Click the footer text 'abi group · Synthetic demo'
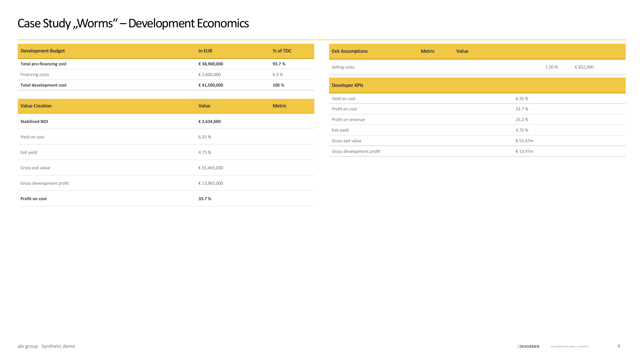The image size is (644, 362). [x=46, y=346]
